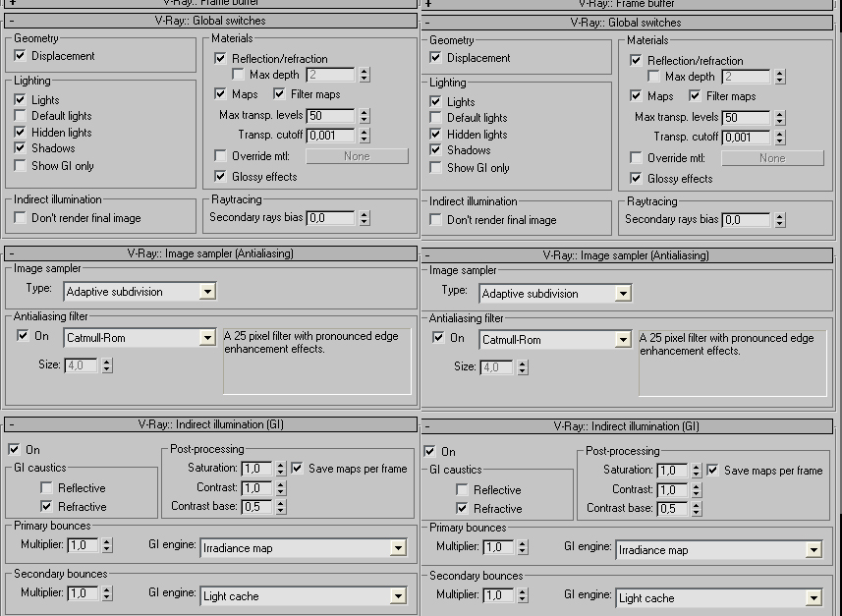Toggle Save maps per frame, left panel

[x=297, y=469]
